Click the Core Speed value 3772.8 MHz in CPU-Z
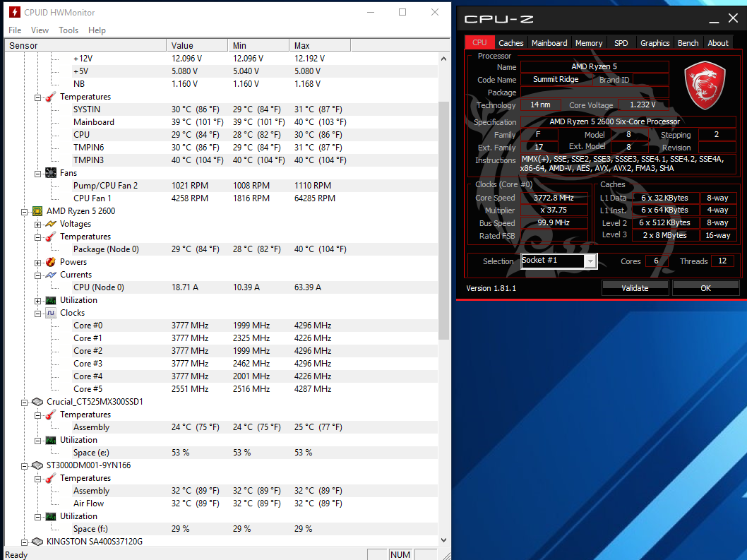Viewport: 747px width, 560px height. [x=554, y=198]
